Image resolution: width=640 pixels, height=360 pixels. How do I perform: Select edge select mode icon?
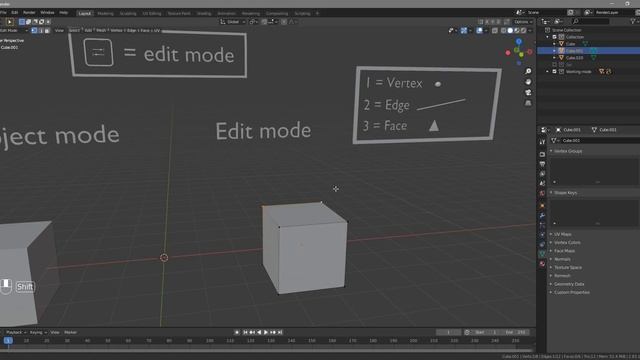click(41, 31)
